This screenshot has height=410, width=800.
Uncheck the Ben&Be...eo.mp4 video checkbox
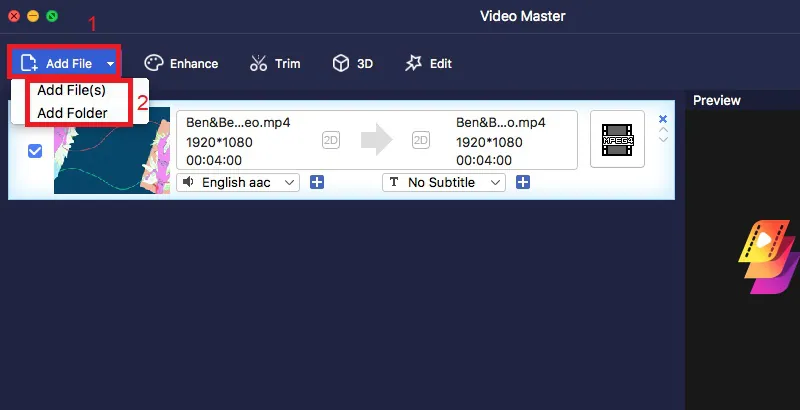pos(35,151)
